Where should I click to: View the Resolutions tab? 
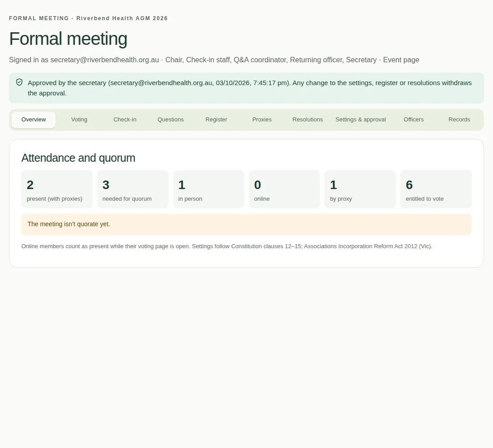[307, 120]
